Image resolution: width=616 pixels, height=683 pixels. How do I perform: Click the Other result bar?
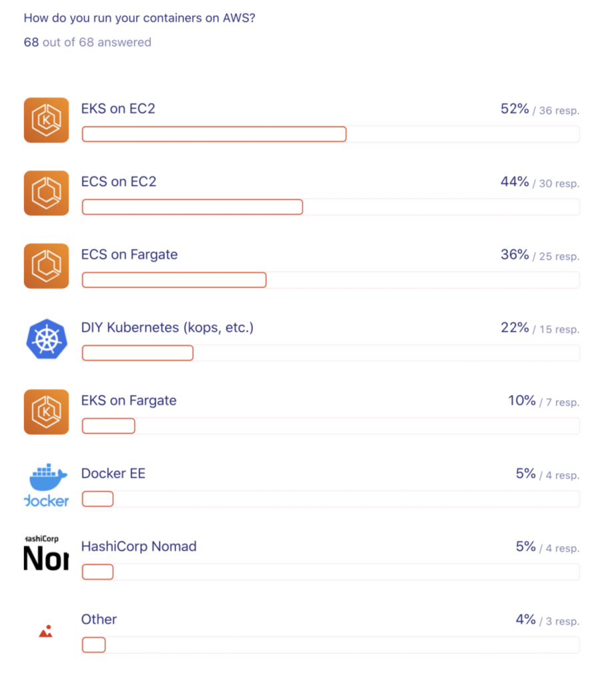[331, 645]
